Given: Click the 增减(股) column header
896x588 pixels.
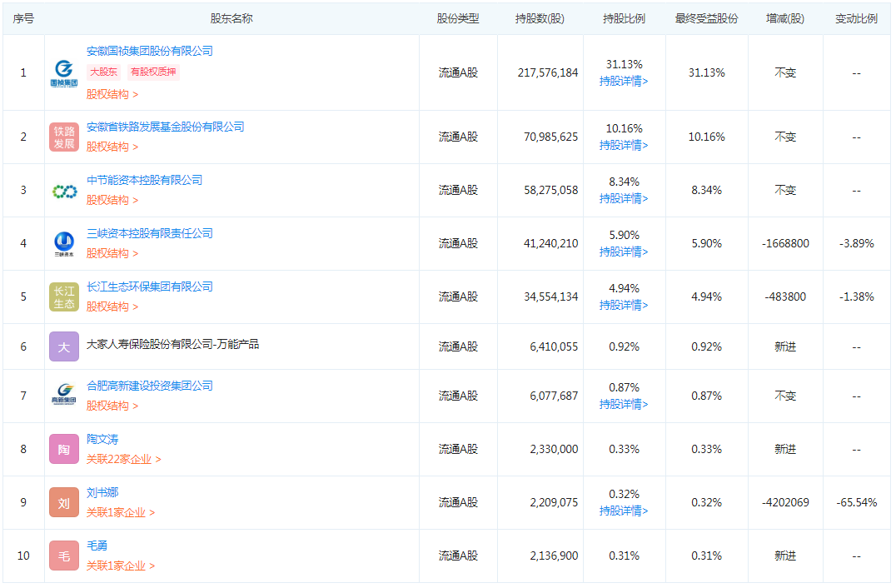Looking at the screenshot, I should coord(785,19).
